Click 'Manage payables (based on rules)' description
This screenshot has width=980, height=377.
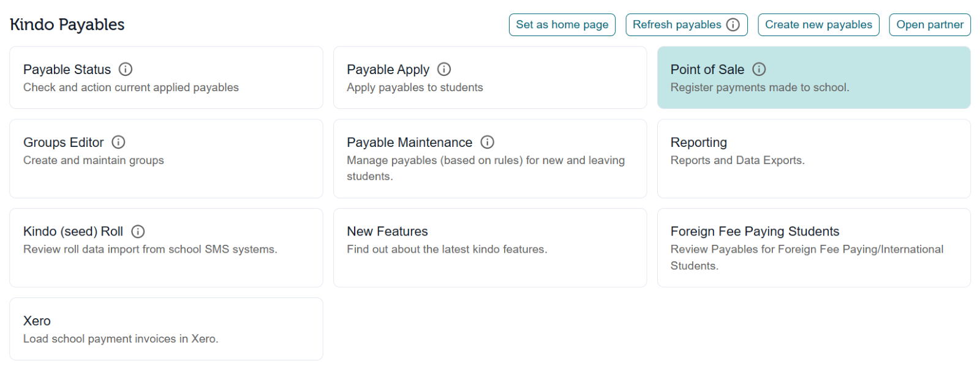click(x=486, y=168)
